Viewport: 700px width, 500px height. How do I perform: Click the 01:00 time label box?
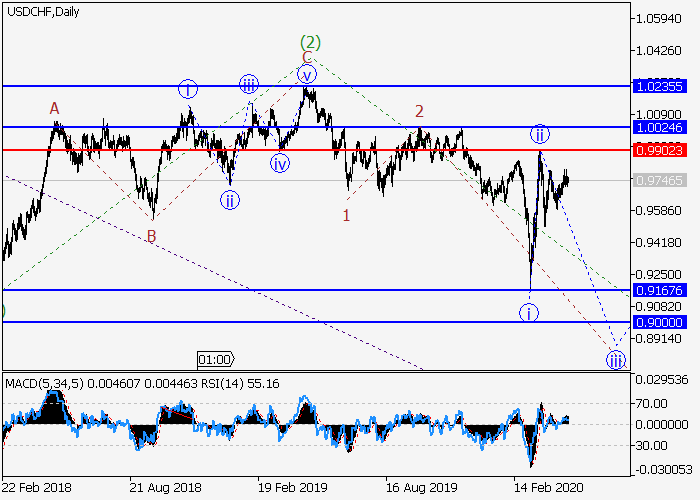[216, 359]
